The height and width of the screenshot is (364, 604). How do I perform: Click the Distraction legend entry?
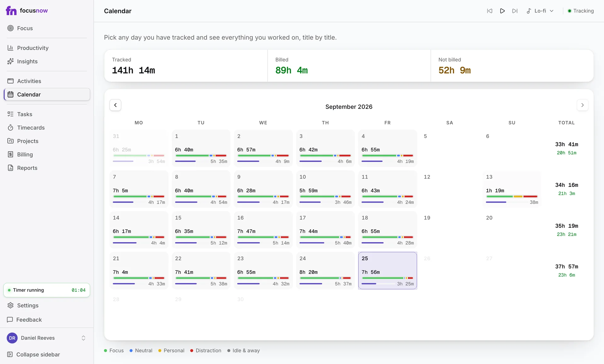tap(206, 350)
